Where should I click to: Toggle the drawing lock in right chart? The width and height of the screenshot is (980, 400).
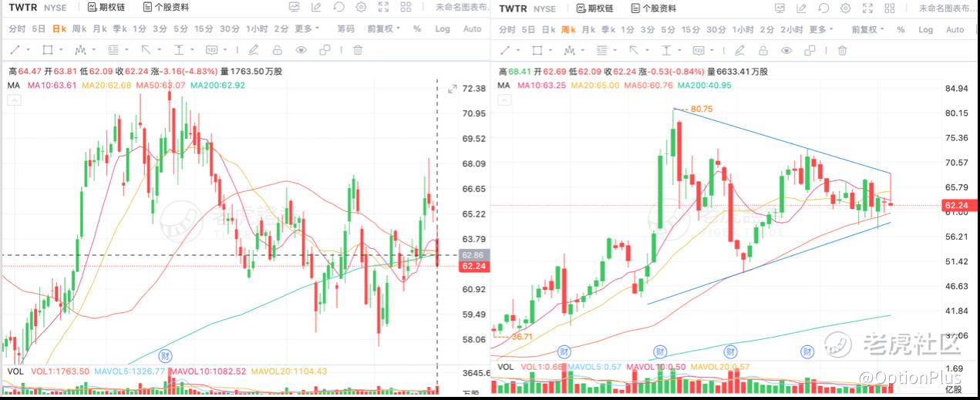[763, 50]
